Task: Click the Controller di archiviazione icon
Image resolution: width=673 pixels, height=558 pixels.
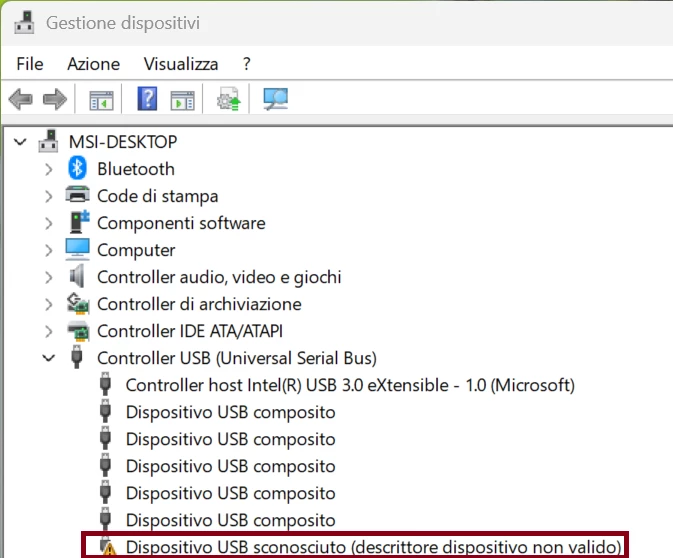Action: click(x=78, y=303)
